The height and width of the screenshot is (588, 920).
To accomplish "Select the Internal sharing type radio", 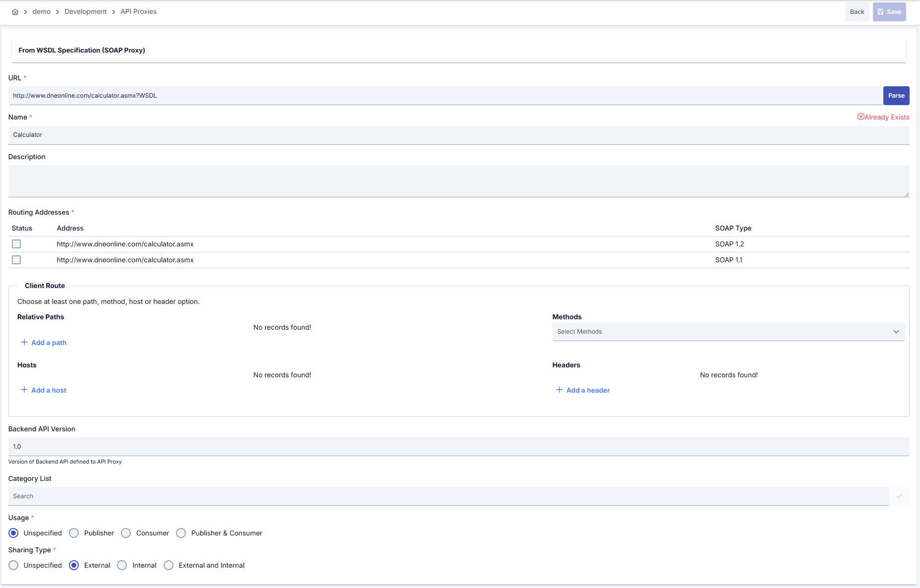I will (x=122, y=565).
